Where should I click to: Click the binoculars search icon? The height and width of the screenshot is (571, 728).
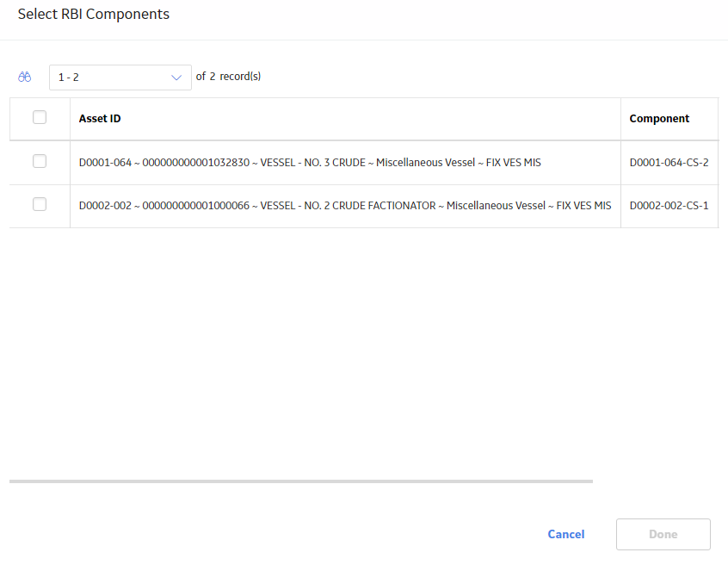(25, 78)
